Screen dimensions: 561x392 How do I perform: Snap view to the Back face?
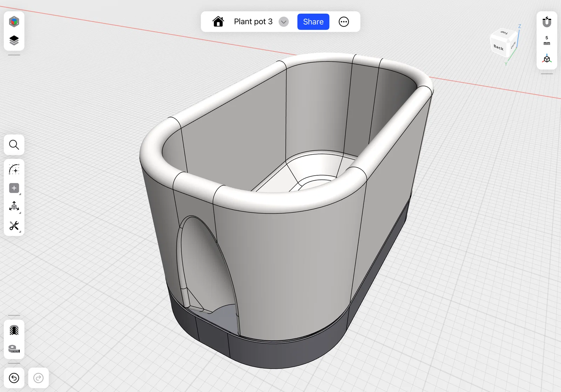(x=498, y=47)
